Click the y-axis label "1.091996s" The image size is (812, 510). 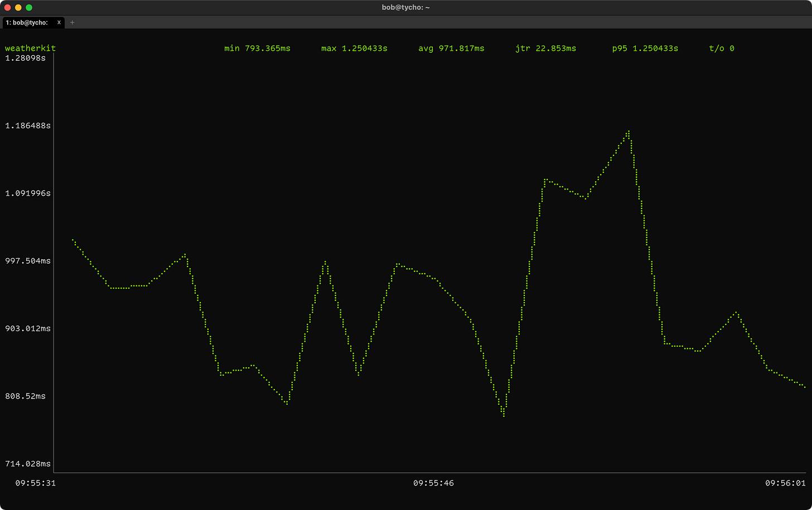pos(28,193)
